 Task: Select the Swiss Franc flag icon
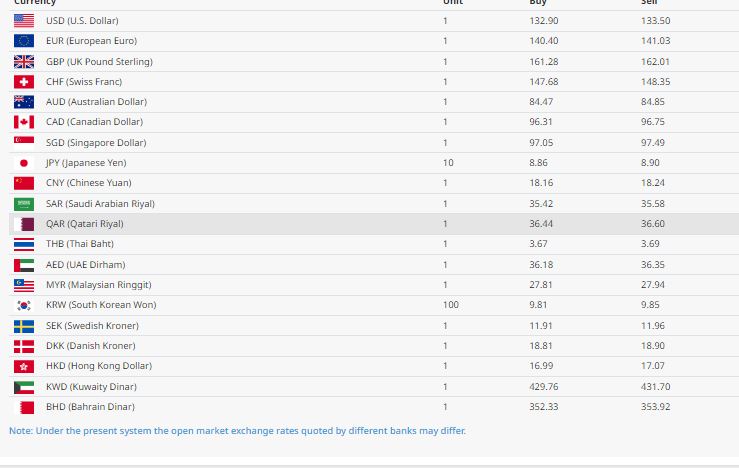tap(24, 82)
